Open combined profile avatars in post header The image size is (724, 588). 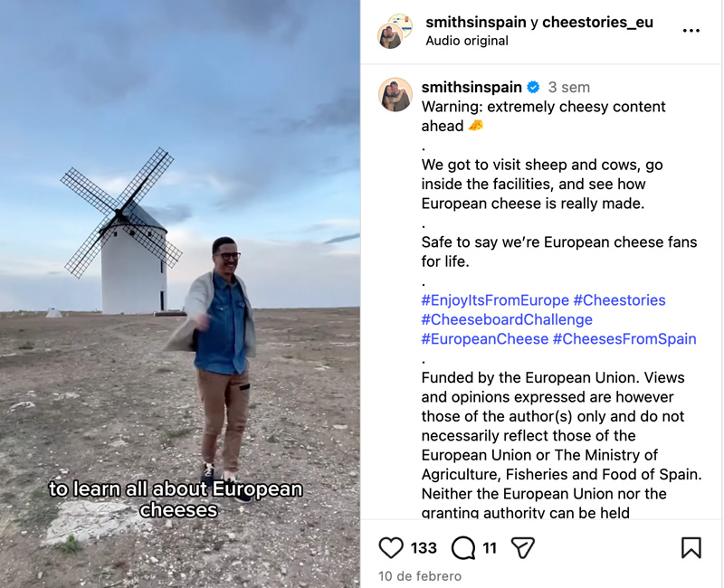pos(395,32)
